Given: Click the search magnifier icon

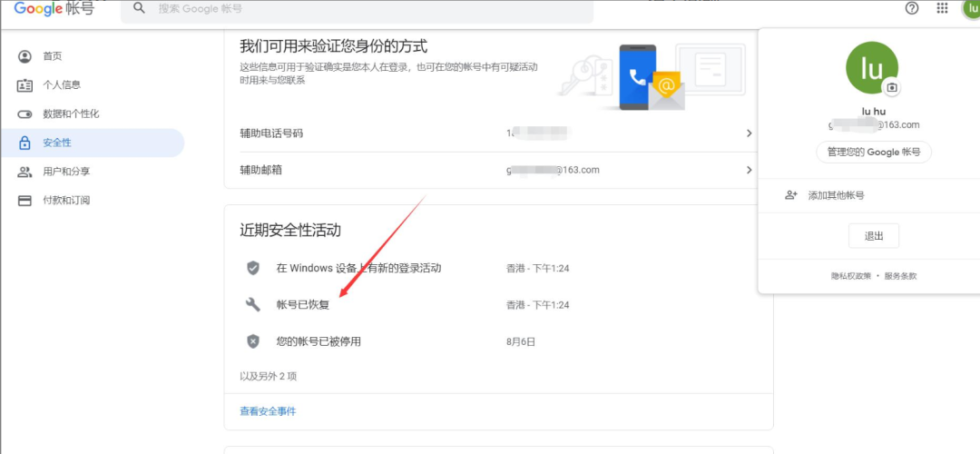Looking at the screenshot, I should (x=140, y=8).
